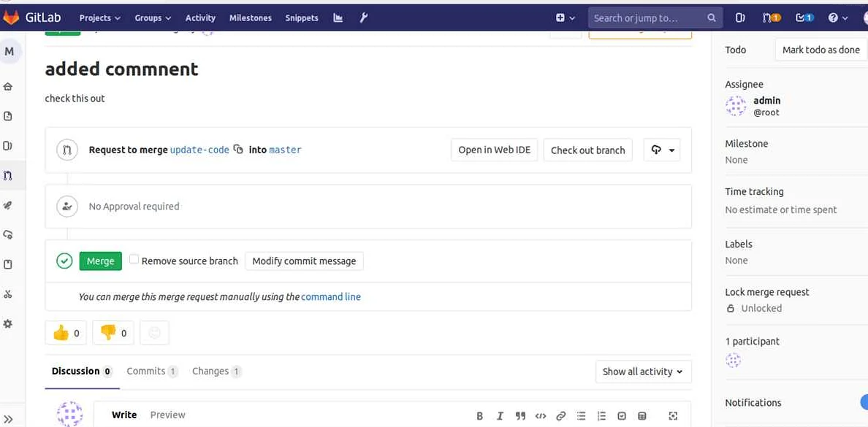Insert a link using the editor toolbar
Screen dimensions: 868x427
(x=560, y=416)
